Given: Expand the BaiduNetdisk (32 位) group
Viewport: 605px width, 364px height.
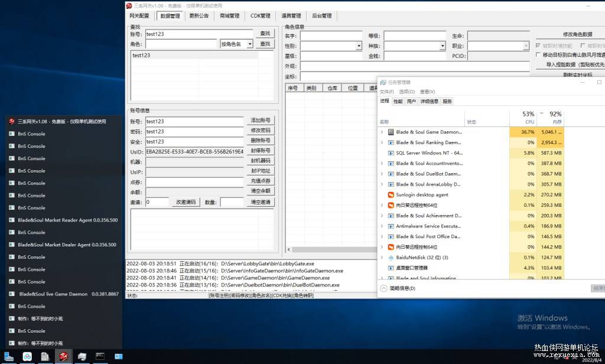Looking at the screenshot, I should coord(382,258).
